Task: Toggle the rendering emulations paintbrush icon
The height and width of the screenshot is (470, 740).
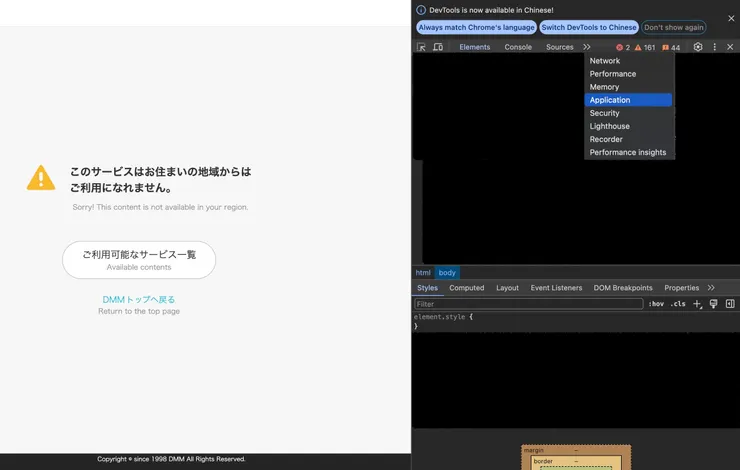Action: click(714, 304)
